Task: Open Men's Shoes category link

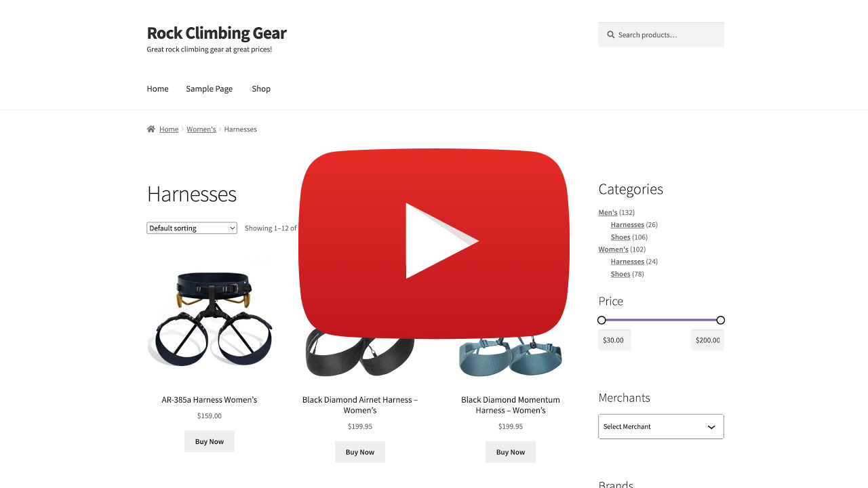Action: click(x=620, y=237)
